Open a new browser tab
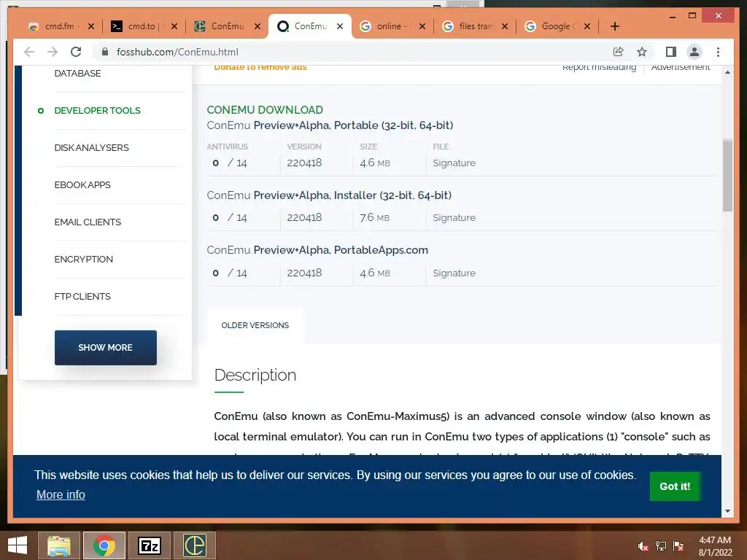The height and width of the screenshot is (560, 747). pyautogui.click(x=614, y=26)
